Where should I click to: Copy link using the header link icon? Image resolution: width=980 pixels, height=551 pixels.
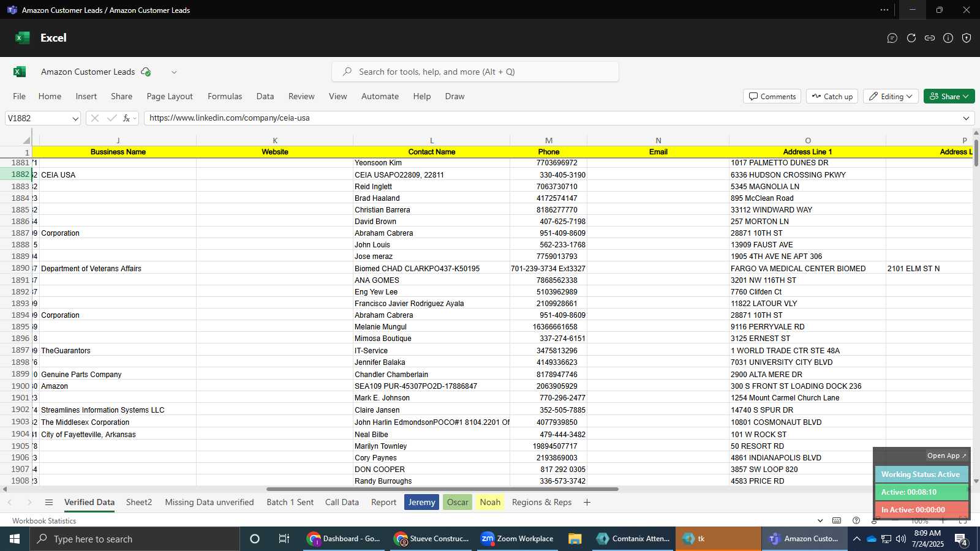(930, 38)
